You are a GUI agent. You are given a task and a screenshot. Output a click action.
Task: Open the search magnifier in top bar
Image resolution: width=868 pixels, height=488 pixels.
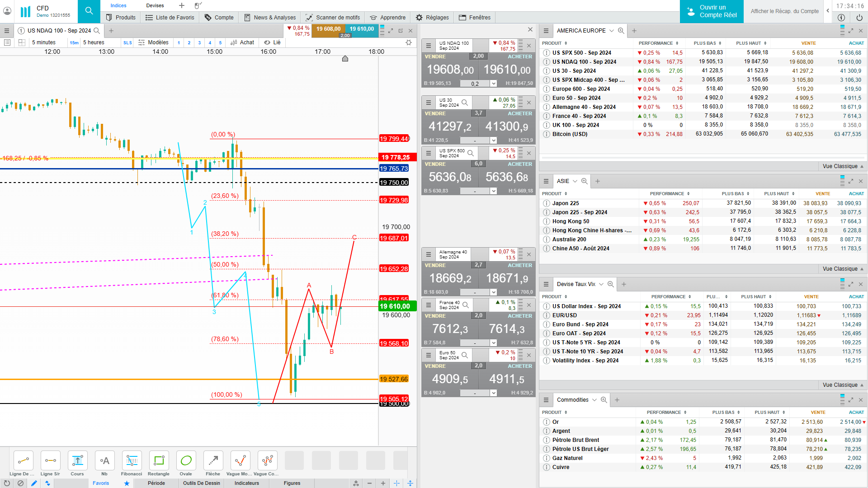[x=89, y=11]
